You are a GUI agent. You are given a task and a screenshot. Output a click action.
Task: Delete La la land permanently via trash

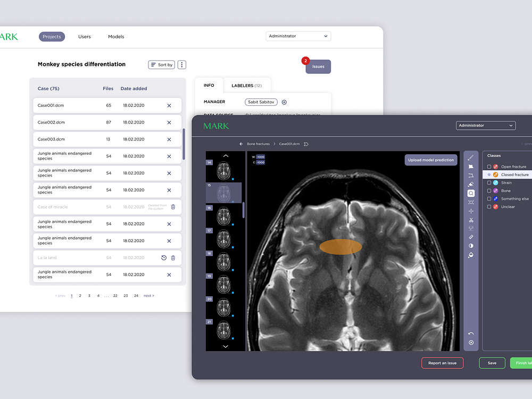(173, 258)
